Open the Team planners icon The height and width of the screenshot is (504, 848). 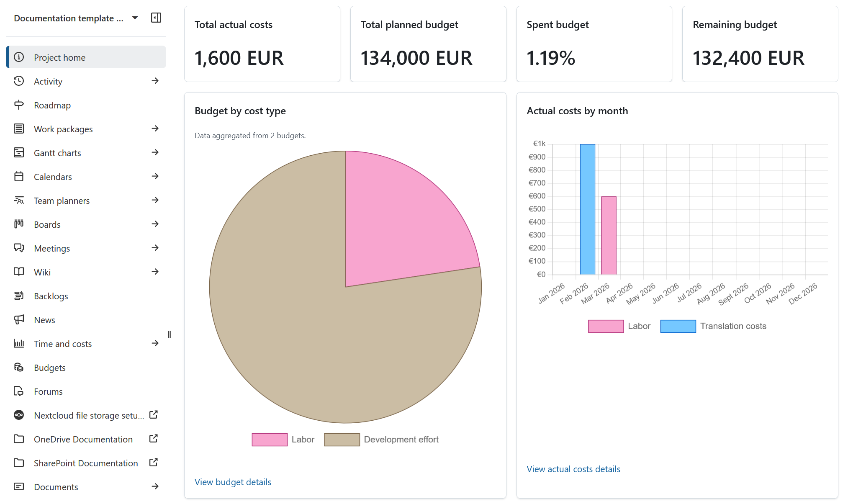click(19, 200)
